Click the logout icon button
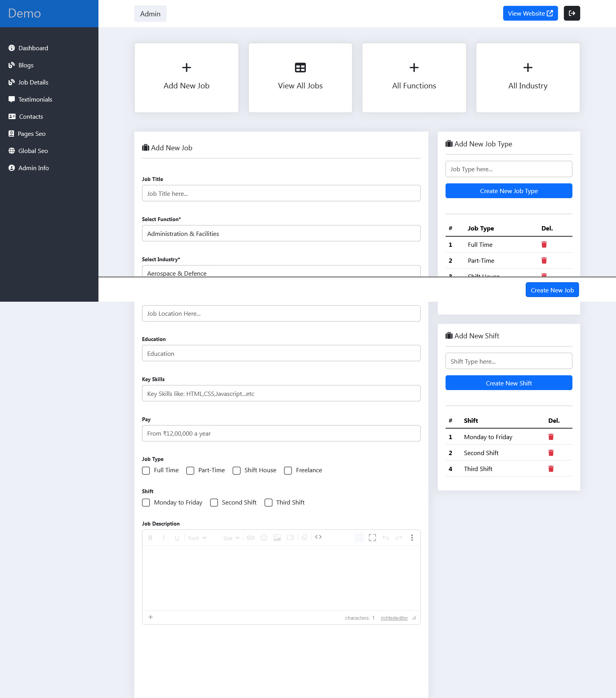 [572, 13]
